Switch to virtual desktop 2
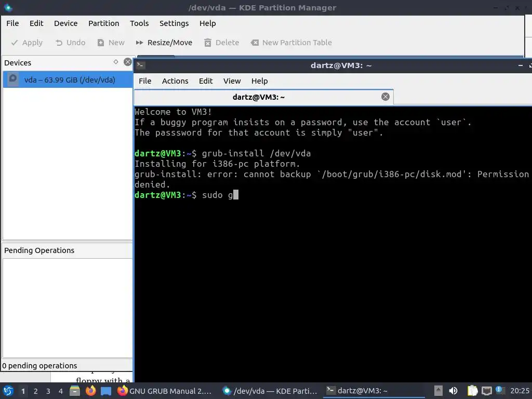 (x=36, y=391)
